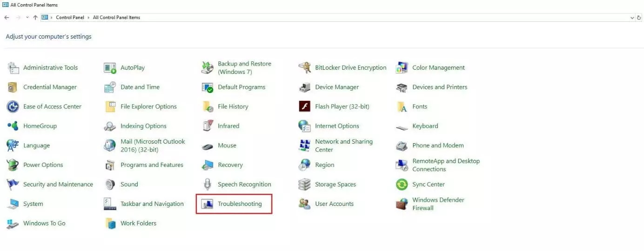Open the Internet Options globe icon
Image resolution: width=644 pixels, height=251 pixels.
click(x=305, y=126)
